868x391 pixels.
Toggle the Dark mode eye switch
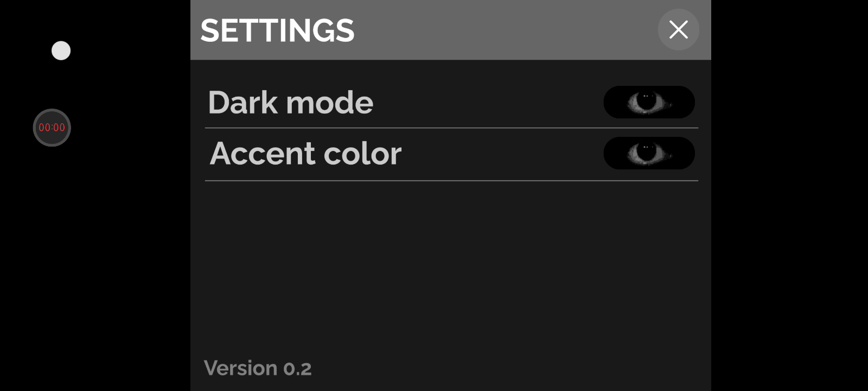tap(649, 102)
